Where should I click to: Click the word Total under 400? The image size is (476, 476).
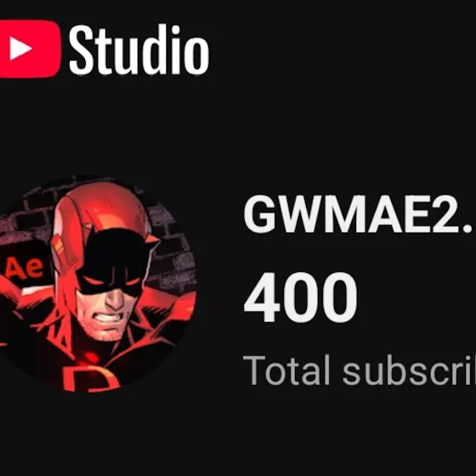coord(286,370)
